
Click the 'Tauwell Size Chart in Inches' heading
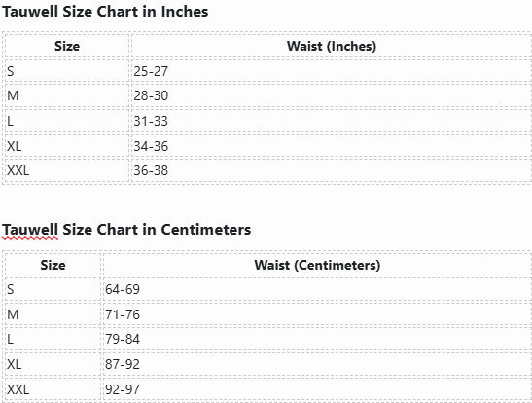[x=105, y=12]
